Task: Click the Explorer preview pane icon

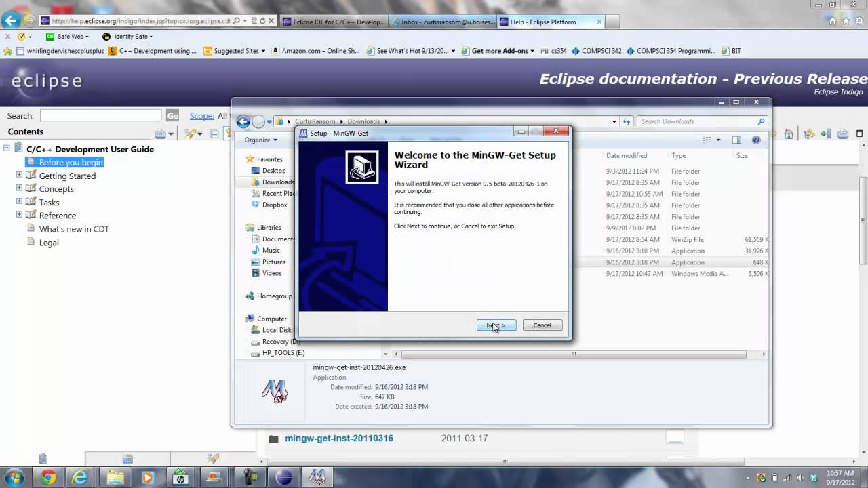Action: (x=736, y=140)
